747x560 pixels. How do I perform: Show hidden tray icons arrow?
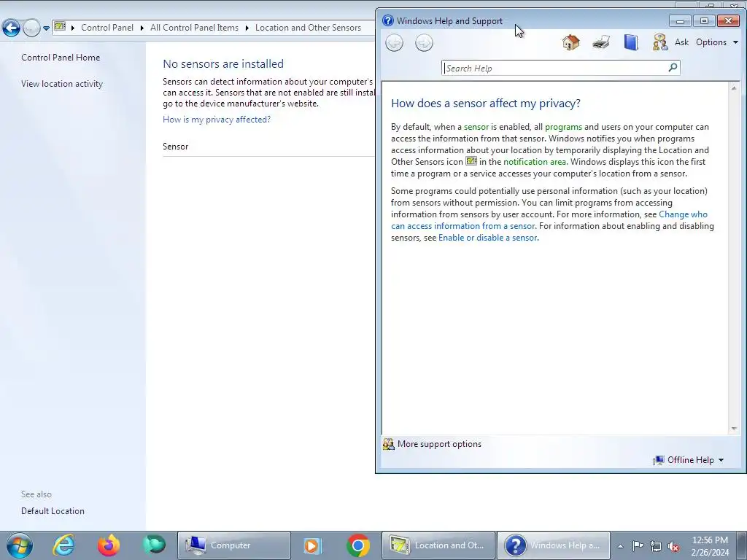pyautogui.click(x=620, y=546)
